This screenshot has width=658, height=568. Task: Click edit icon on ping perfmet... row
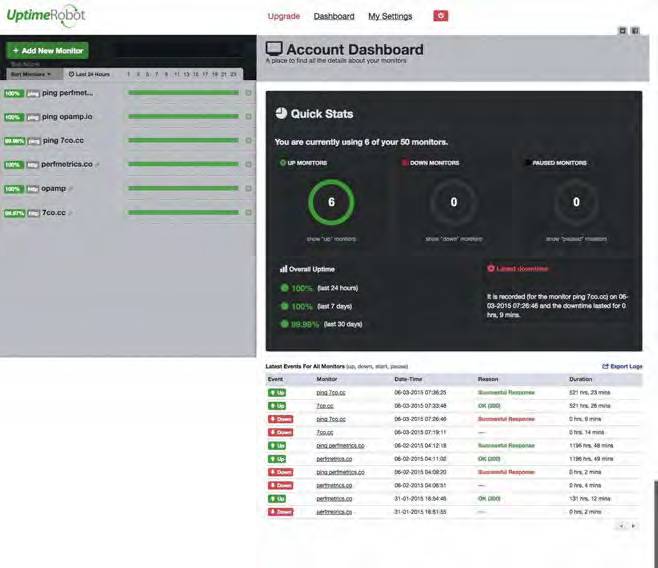point(248,93)
